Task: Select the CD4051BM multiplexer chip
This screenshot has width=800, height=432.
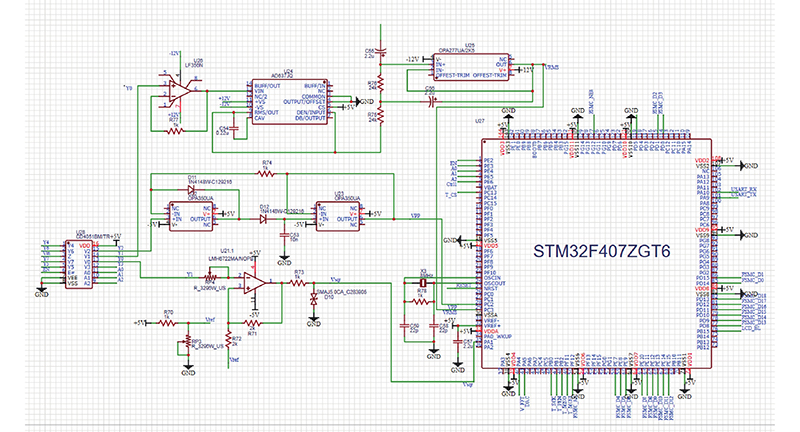Action: pos(79,265)
